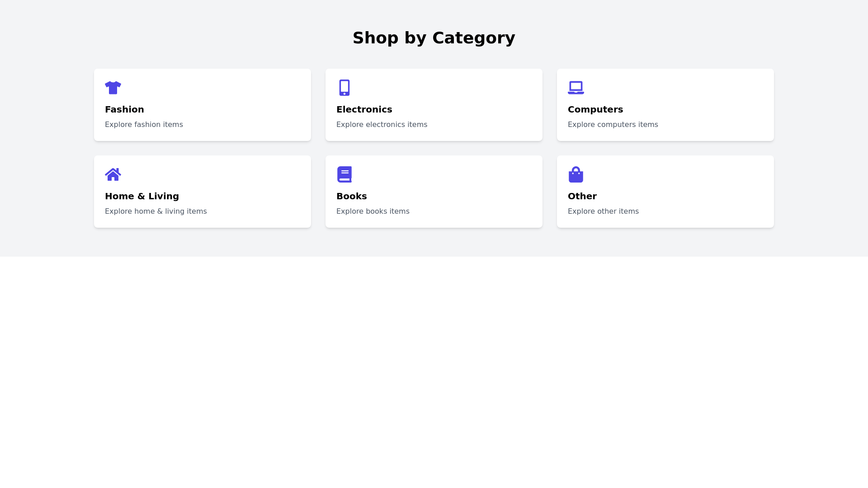The height and width of the screenshot is (488, 868).
Task: Click the smartphone Electronics icon
Action: click(344, 88)
